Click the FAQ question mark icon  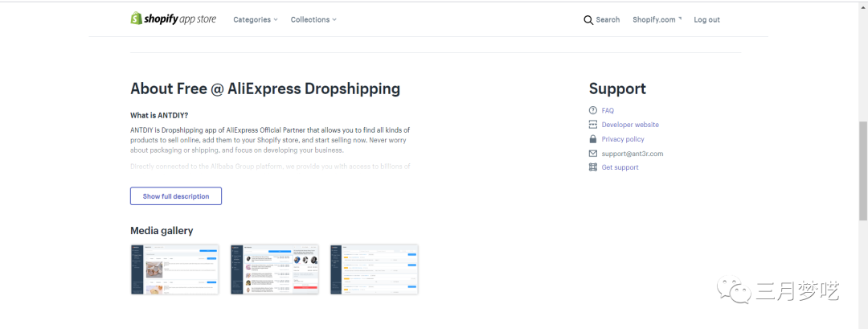click(x=593, y=110)
